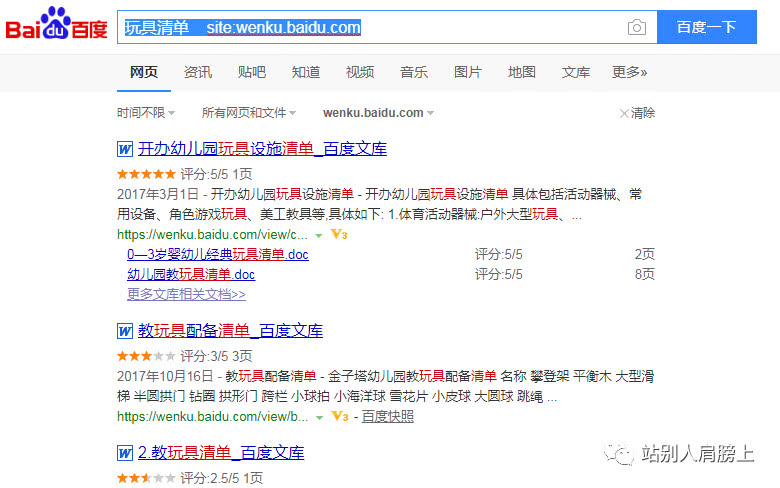Open result 开办幼儿园玩具设施清单_百度文库
This screenshot has height=488, width=780.
(262, 149)
